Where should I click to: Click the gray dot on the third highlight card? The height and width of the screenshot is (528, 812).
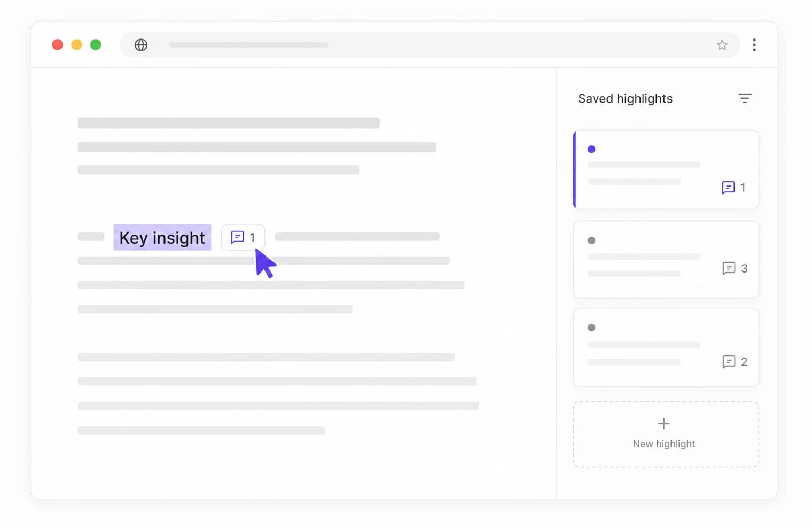(591, 328)
